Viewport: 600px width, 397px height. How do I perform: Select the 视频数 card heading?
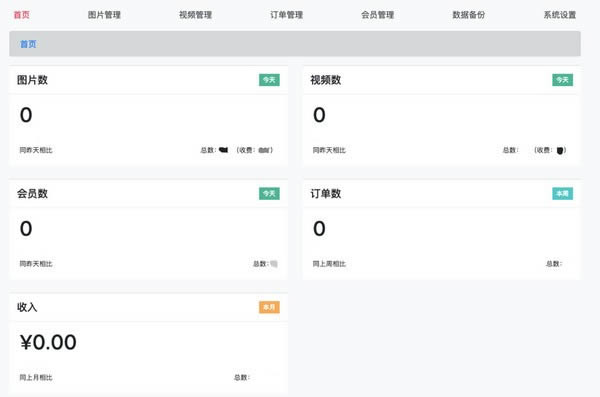(326, 80)
